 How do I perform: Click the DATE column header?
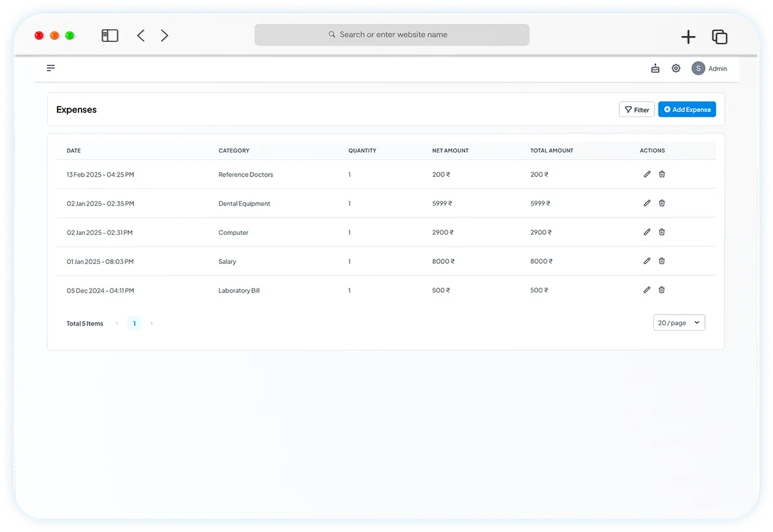coord(73,151)
